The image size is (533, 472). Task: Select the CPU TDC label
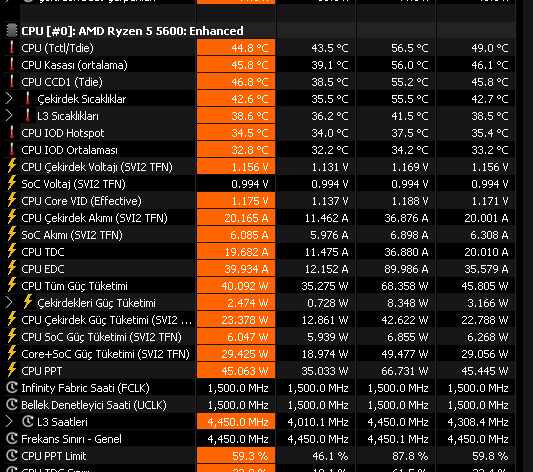pyautogui.click(x=42, y=252)
